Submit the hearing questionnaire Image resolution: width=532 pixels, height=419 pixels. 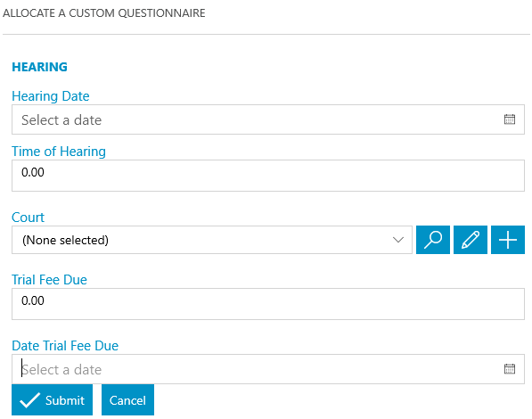pos(53,399)
